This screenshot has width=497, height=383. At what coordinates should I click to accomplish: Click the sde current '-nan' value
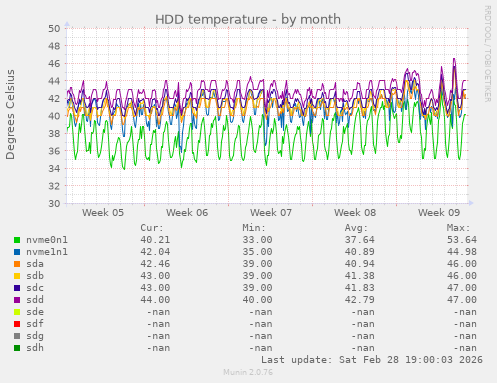(159, 312)
